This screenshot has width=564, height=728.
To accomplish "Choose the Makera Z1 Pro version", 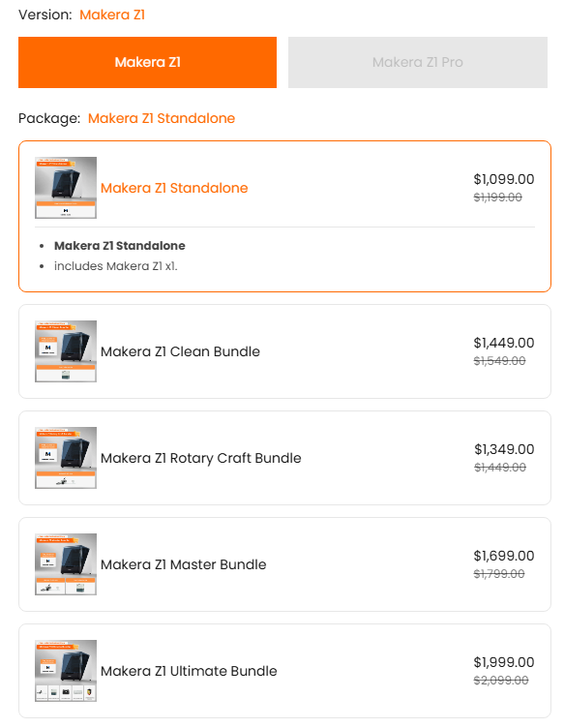I will (417, 62).
